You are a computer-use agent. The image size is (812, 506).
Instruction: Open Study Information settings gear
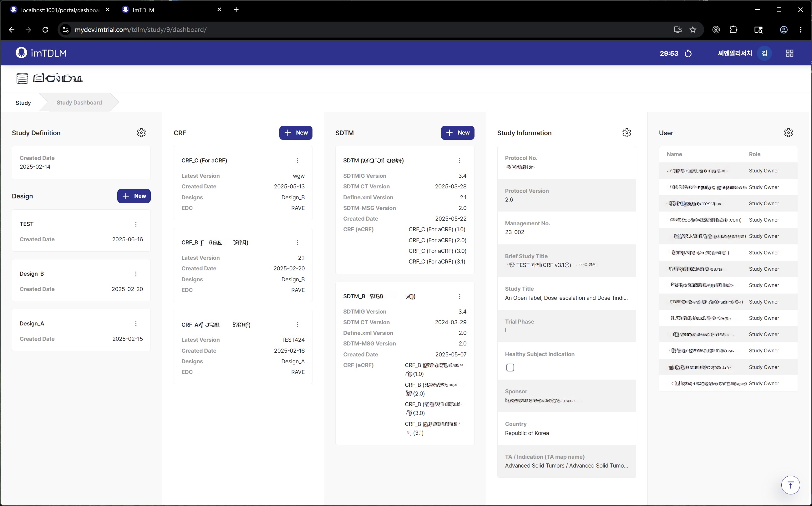[x=627, y=133]
